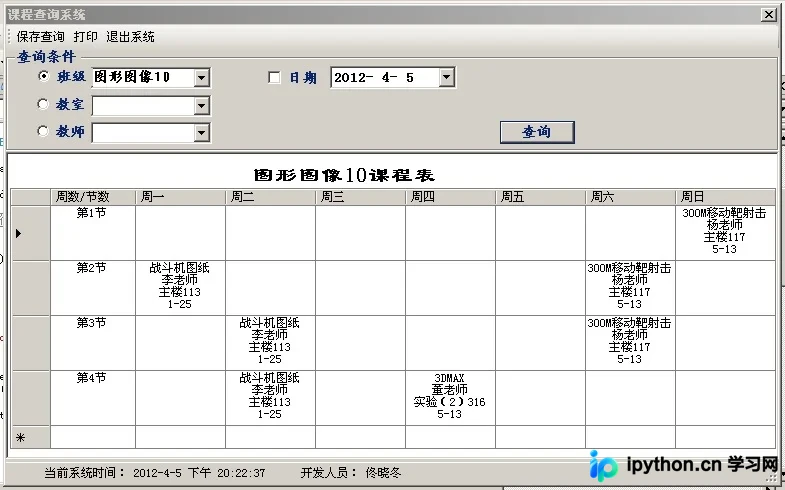Close the 课程查询系统 window
Screen dimensions: 785x490
[x=768, y=15]
